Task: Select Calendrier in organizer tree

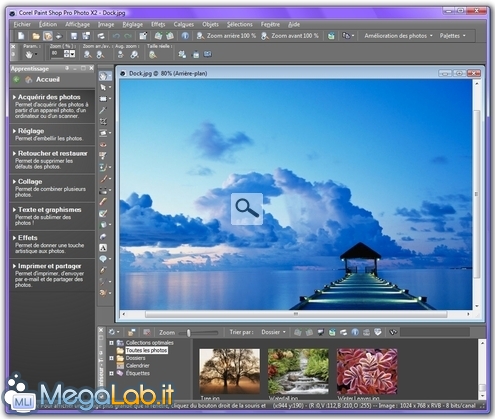Action: click(138, 366)
